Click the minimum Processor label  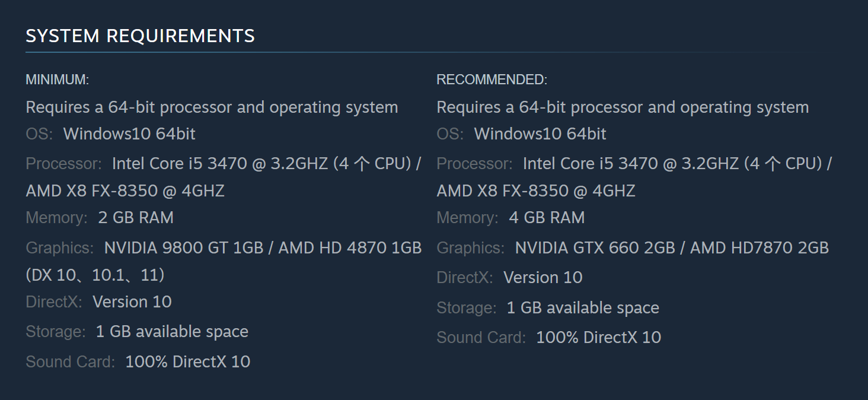(63, 164)
